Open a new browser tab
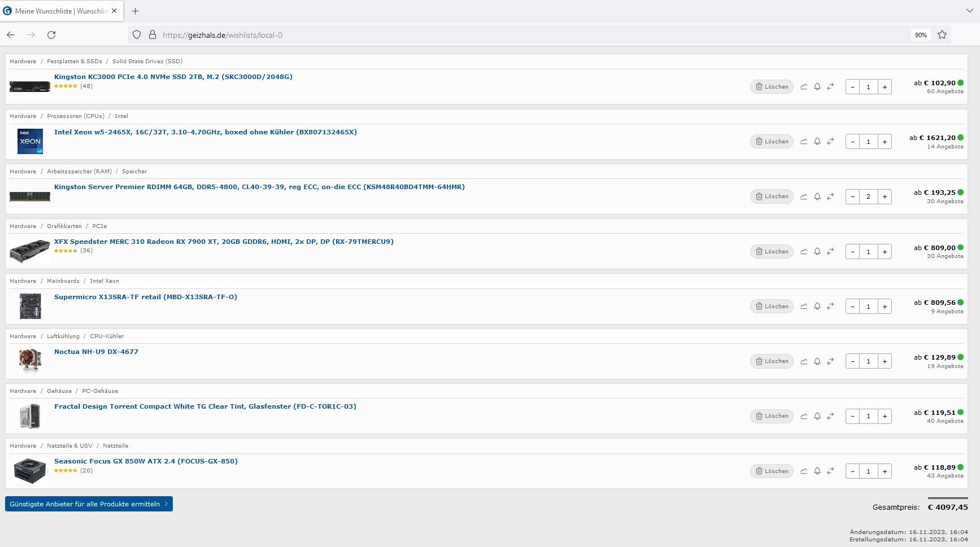Screen dimensions: 980x547 (x=135, y=11)
